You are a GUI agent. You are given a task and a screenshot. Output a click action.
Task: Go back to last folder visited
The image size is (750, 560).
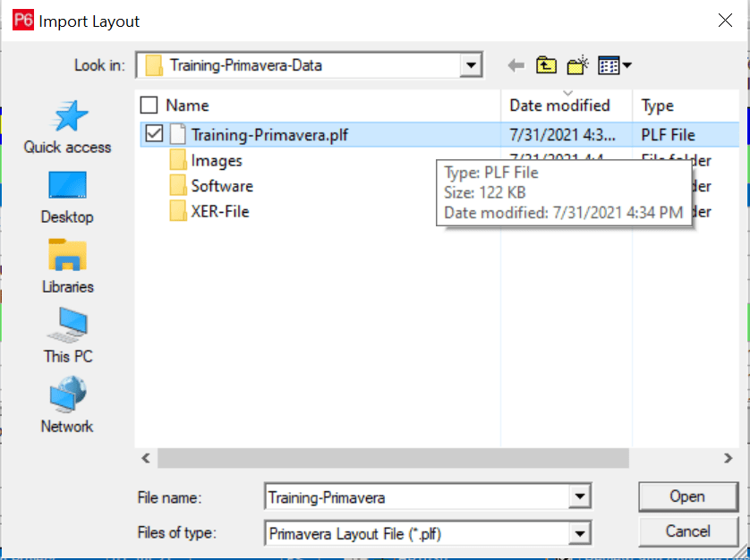point(516,65)
